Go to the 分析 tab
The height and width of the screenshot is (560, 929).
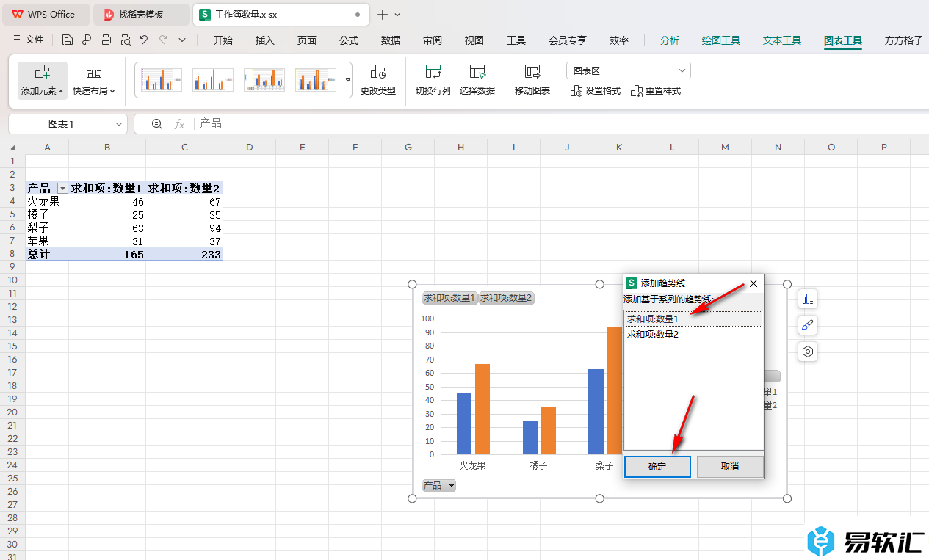click(x=670, y=40)
